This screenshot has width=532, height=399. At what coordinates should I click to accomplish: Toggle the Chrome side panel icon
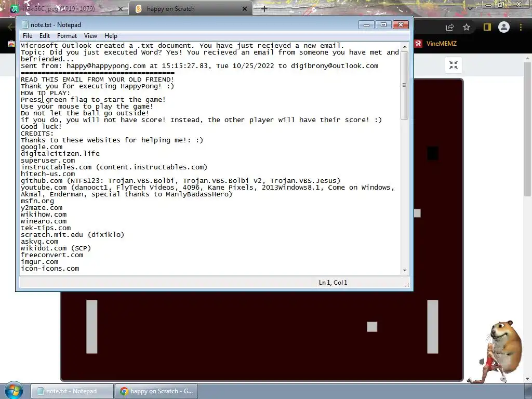coord(487,27)
